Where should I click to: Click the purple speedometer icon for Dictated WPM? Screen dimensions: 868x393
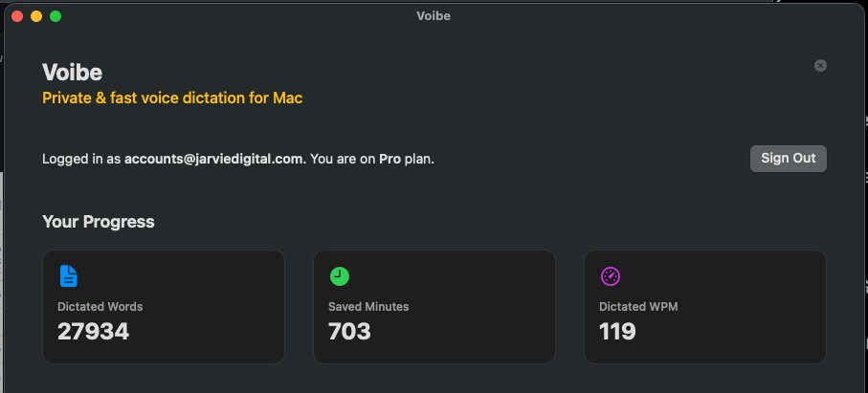tap(611, 276)
